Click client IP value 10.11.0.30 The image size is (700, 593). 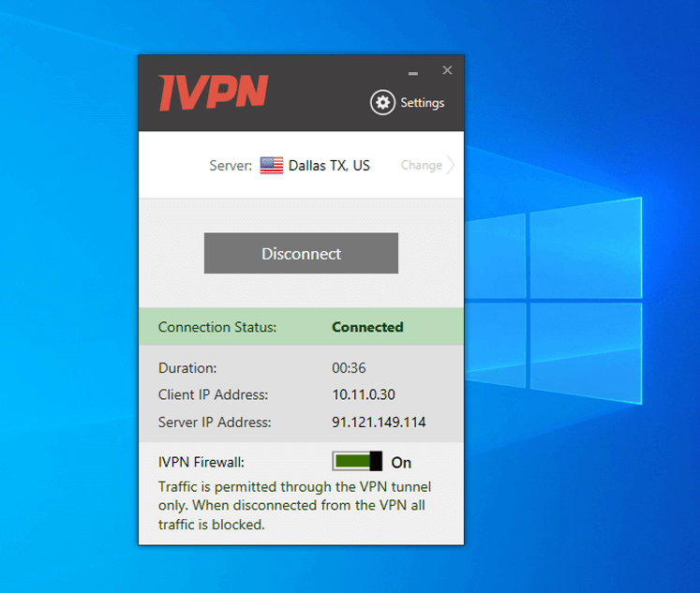(x=364, y=394)
